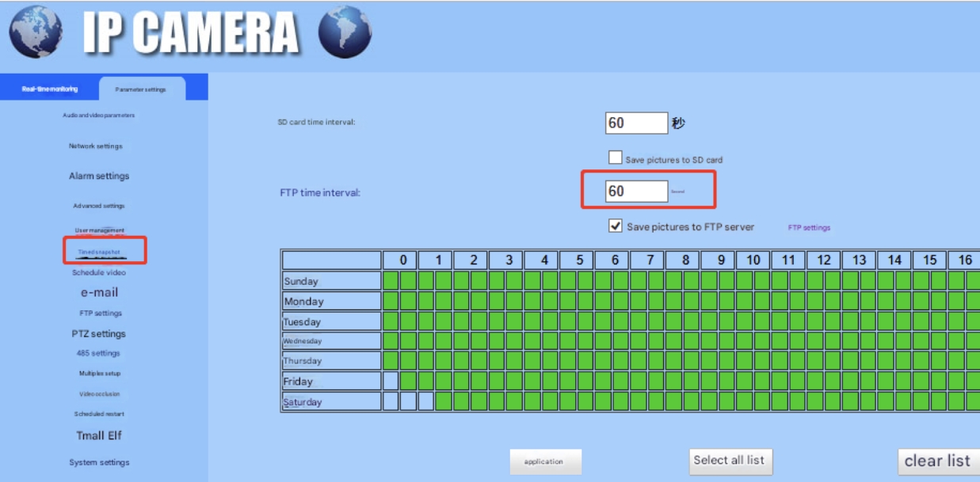Viewport: 980px width, 482px height.
Task: Select Advanced settings menu item
Action: [99, 206]
